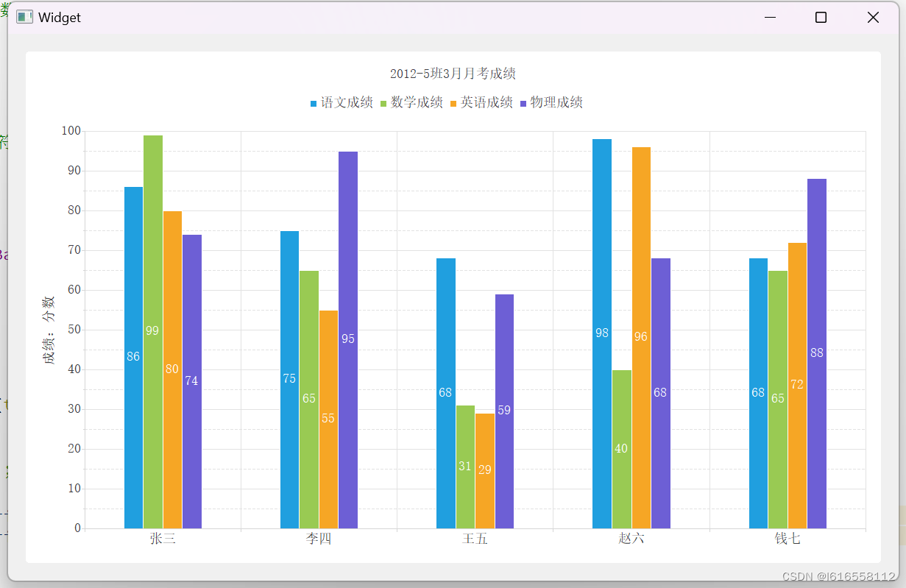Select the green 数学成绩 legend marker
906x588 pixels.
click(382, 102)
